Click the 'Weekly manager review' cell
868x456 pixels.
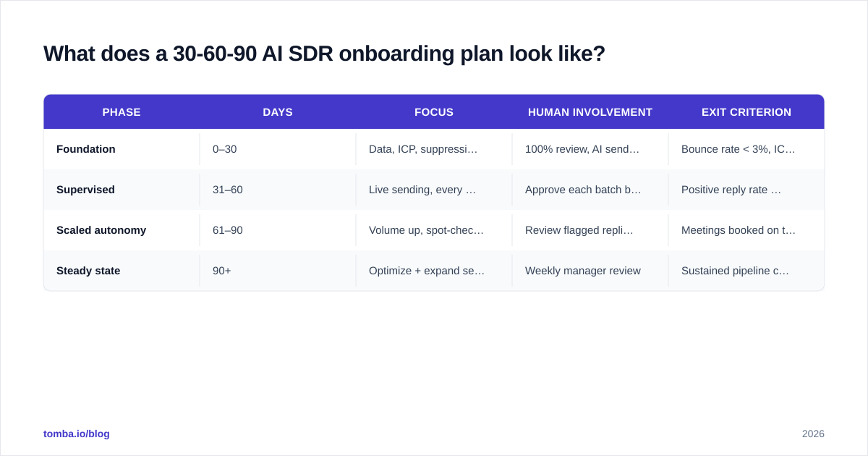click(x=590, y=271)
